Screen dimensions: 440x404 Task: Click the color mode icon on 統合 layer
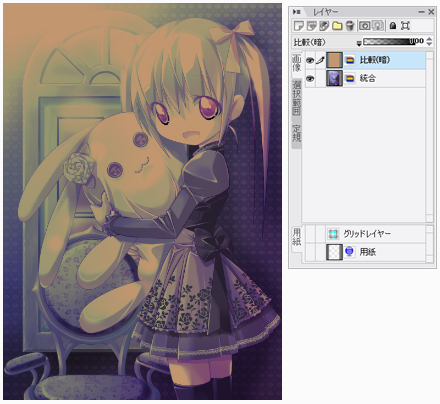[349, 79]
